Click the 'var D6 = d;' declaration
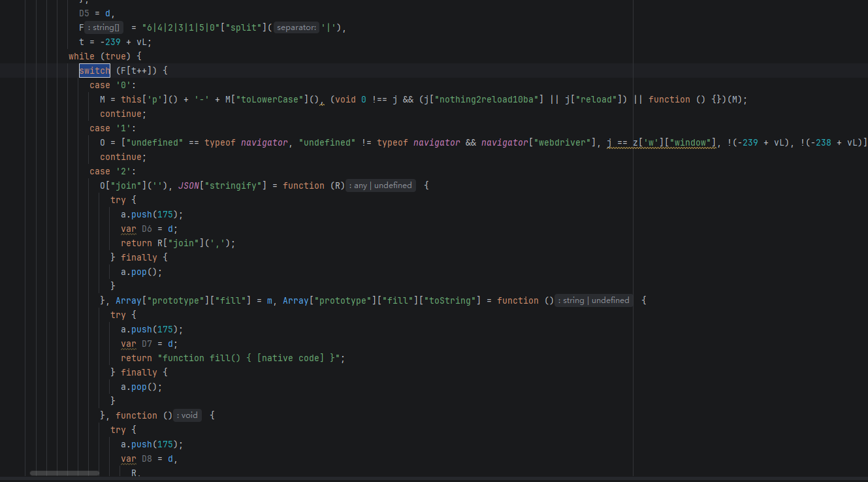The width and height of the screenshot is (868, 482). pos(150,229)
